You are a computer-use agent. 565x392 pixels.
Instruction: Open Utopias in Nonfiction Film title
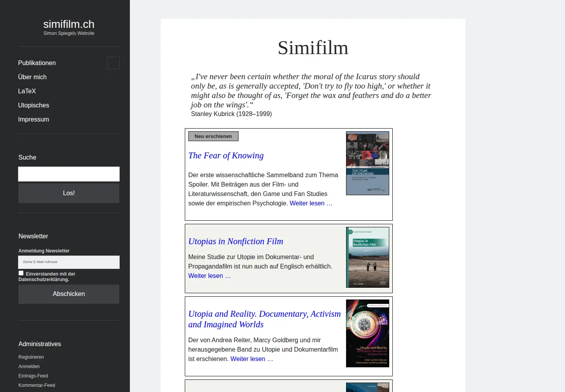click(x=236, y=241)
